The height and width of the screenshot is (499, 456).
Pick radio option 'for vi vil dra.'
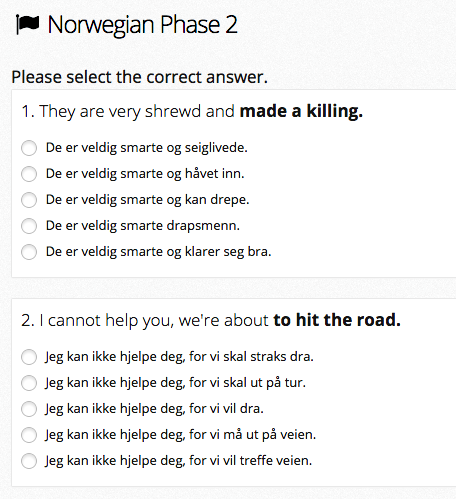29,409
